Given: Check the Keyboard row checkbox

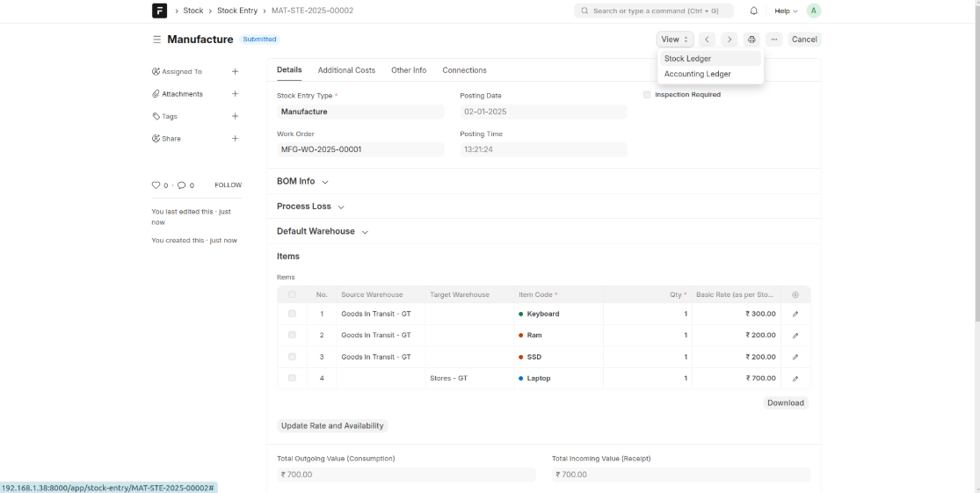Looking at the screenshot, I should click(x=292, y=314).
